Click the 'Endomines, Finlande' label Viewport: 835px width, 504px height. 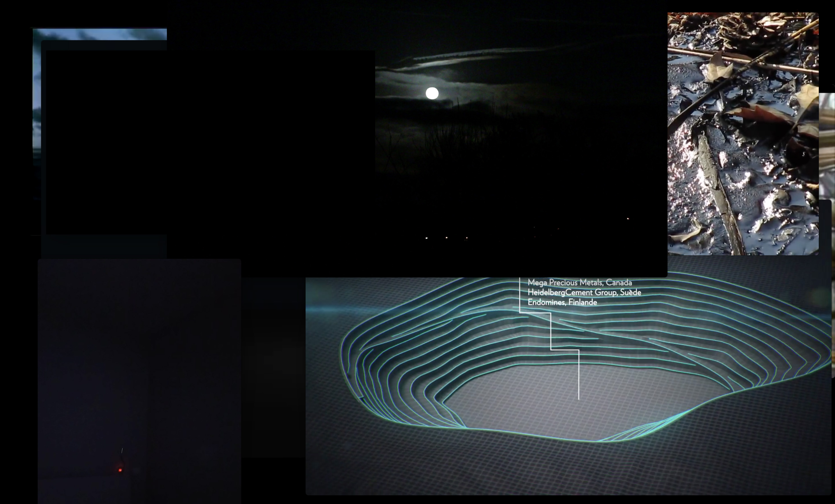562,302
